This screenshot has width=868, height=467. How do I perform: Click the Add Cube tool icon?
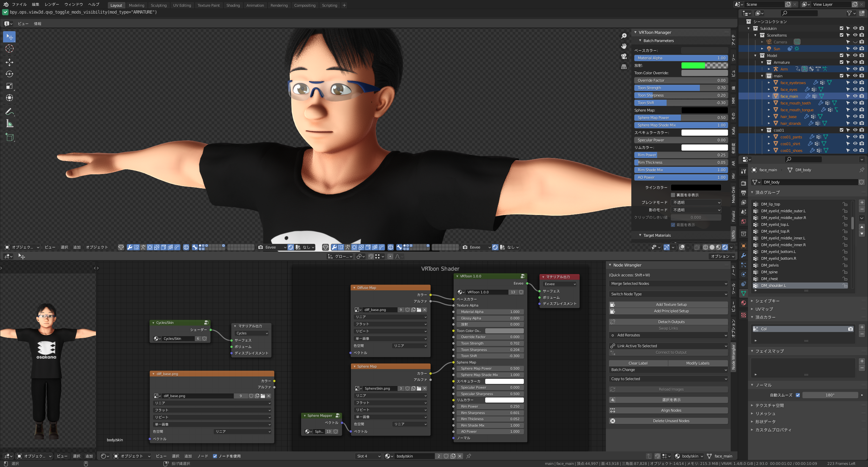[9, 137]
